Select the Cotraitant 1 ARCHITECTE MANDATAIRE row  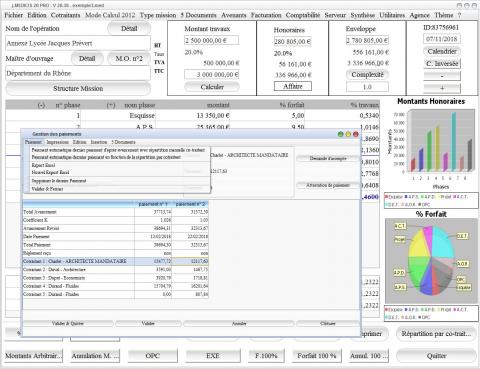(x=115, y=261)
